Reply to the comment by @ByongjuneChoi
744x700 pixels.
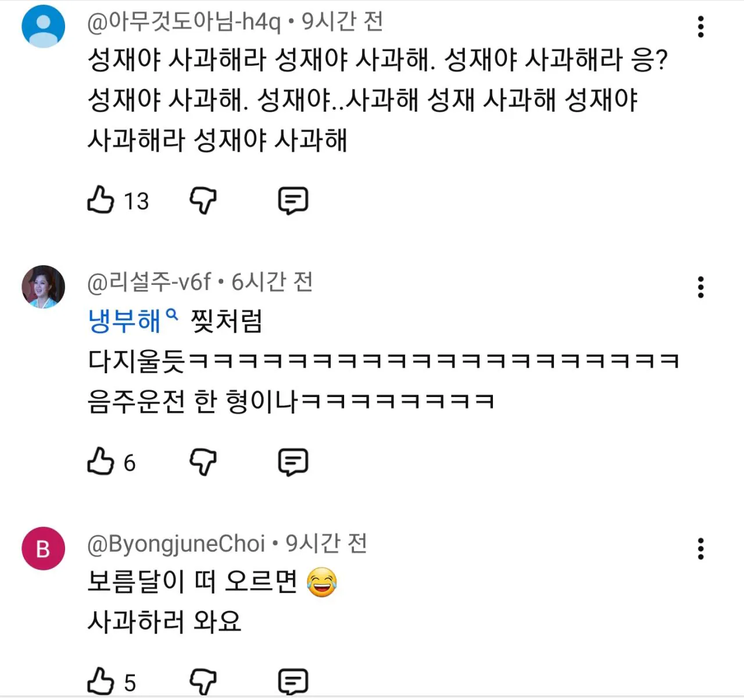293,681
